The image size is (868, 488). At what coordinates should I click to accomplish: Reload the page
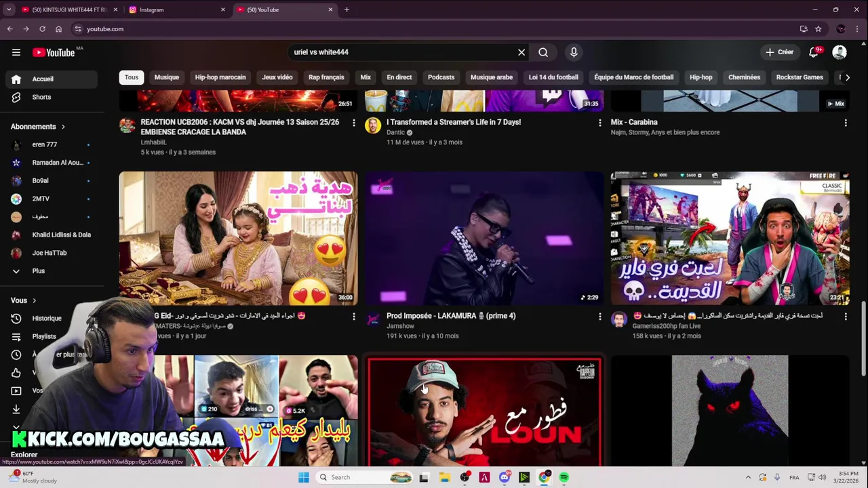click(42, 29)
